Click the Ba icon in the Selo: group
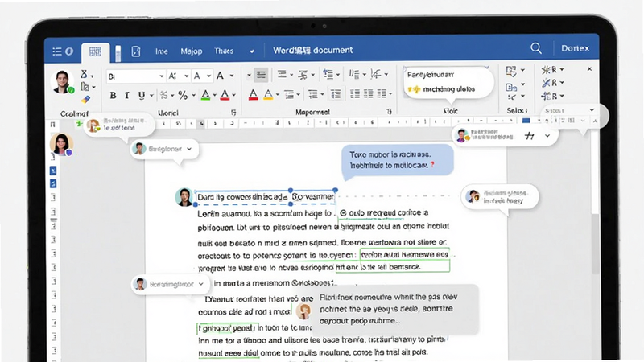Screen dimensions: 644x362 click(x=511, y=87)
